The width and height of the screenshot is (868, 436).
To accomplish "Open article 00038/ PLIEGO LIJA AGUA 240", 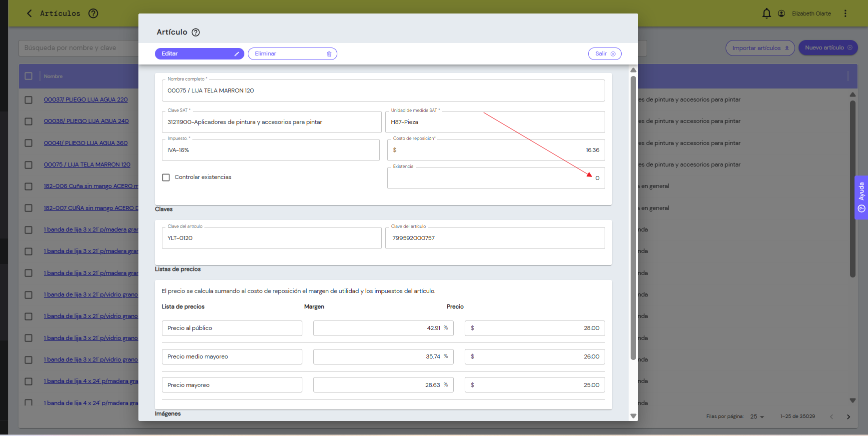I will pos(86,121).
